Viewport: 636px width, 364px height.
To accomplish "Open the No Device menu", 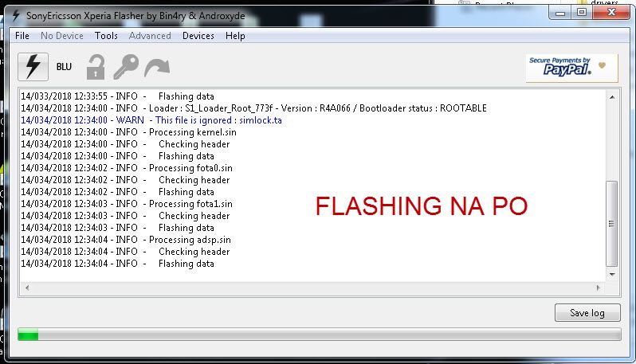I will 62,36.
